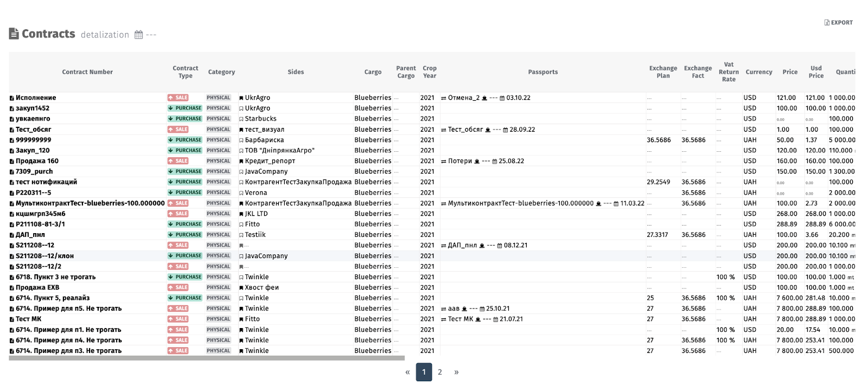
Task: Click the bookmark icon before JKL LTD
Action: (x=241, y=214)
